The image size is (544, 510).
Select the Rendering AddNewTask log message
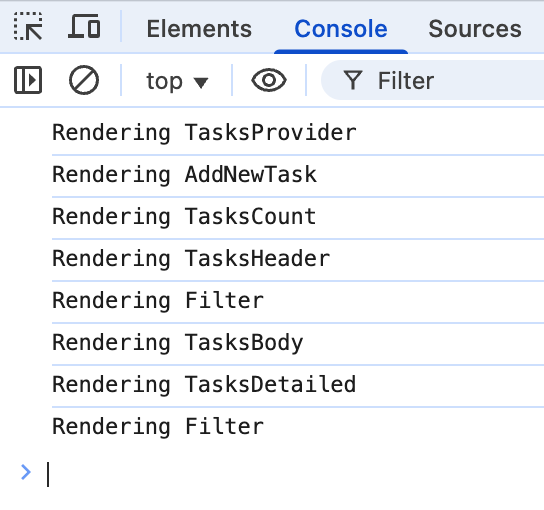pyautogui.click(x=184, y=175)
